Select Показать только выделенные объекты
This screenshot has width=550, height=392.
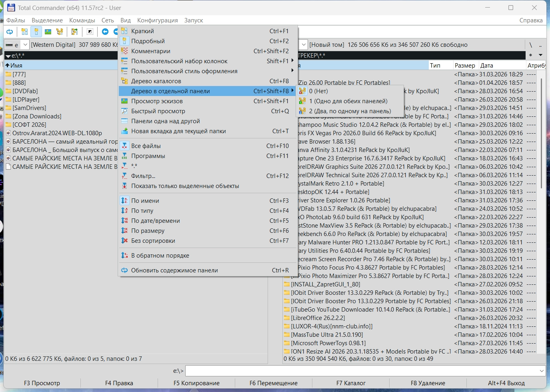(x=208, y=186)
